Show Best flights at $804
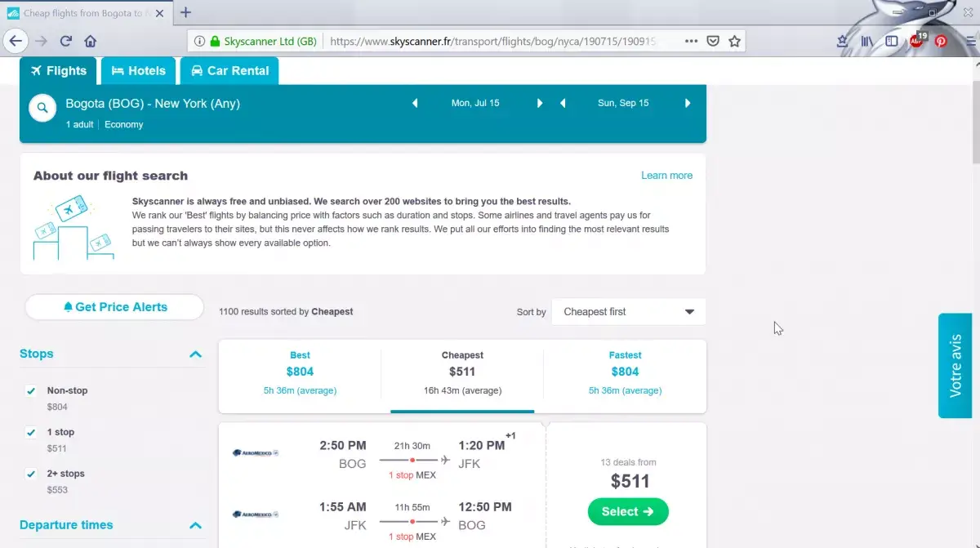This screenshot has height=548, width=980. click(300, 374)
